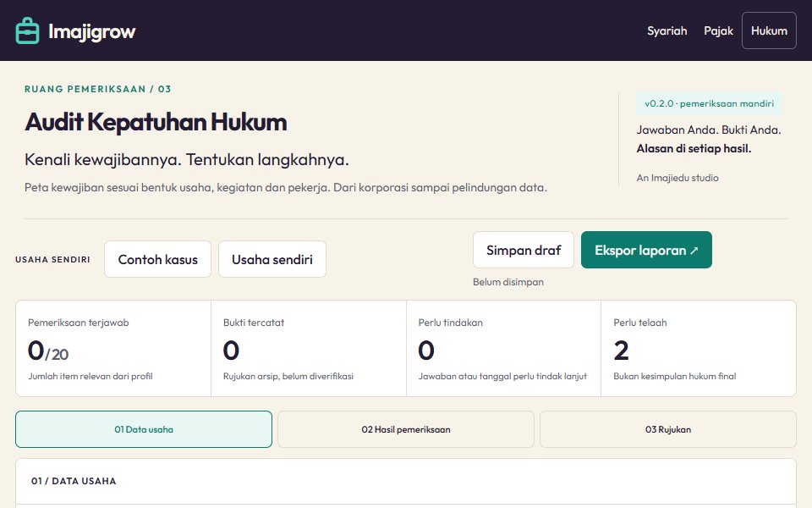Click the Audit Kepatuhan Hukum heading
Viewport: 812px width, 508px height.
pos(156,122)
